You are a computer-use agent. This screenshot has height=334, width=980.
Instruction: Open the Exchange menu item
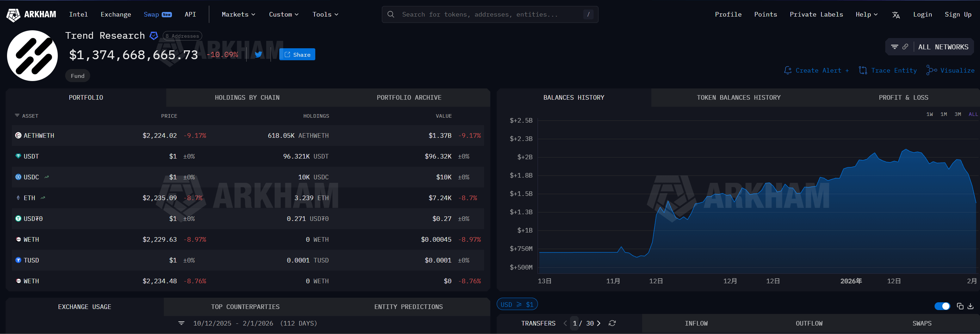click(x=116, y=14)
